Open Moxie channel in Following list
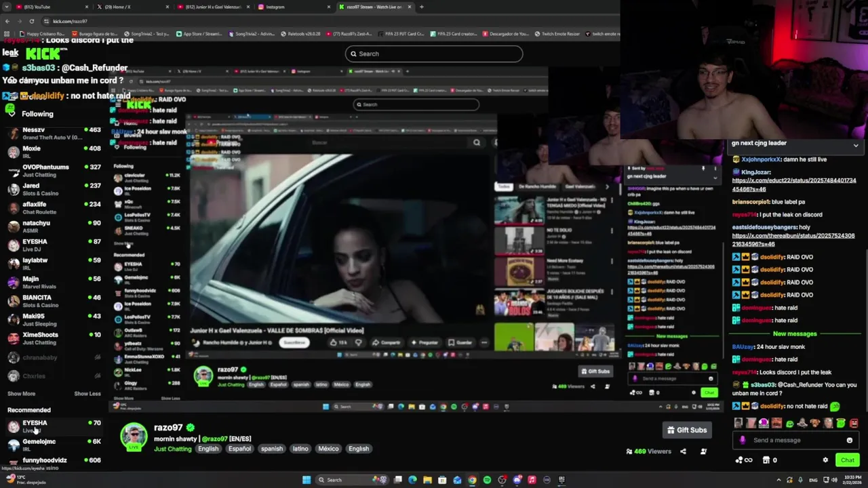The width and height of the screenshot is (868, 488). 54,152
